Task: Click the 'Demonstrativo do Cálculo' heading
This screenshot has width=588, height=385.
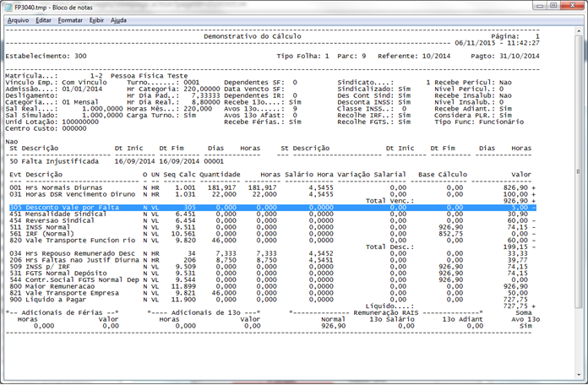Action: coord(253,36)
